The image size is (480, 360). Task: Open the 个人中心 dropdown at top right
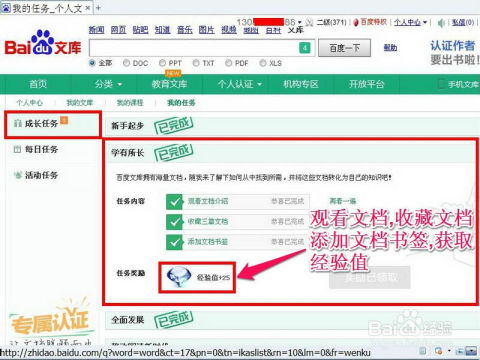click(410, 22)
